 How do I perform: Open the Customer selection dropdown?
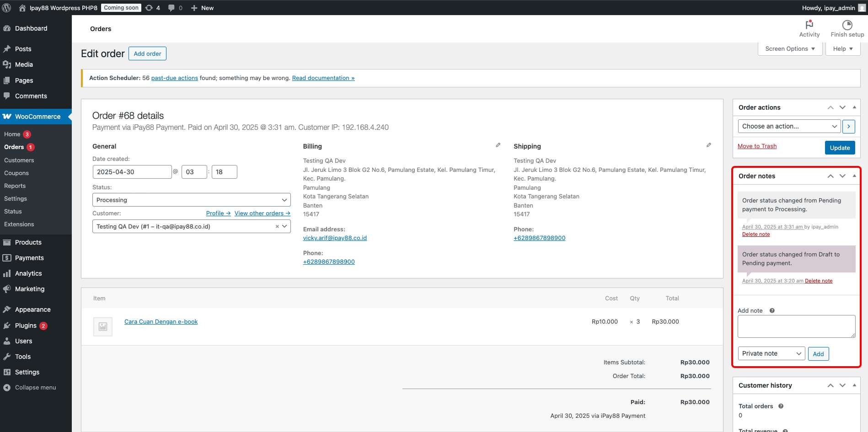point(191,226)
